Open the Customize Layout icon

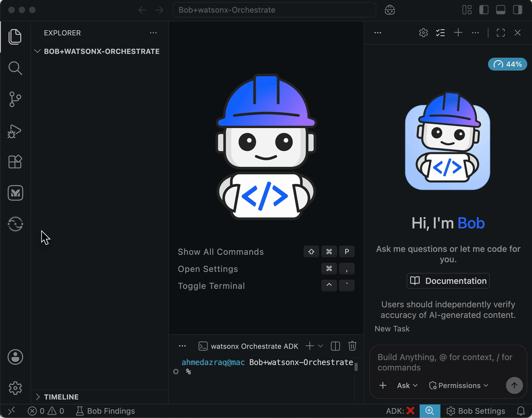pos(467,10)
